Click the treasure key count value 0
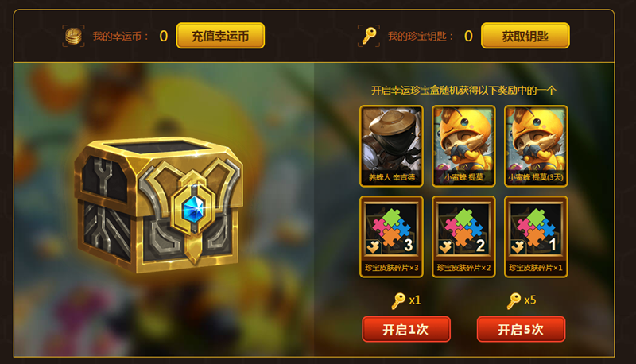 (x=468, y=36)
